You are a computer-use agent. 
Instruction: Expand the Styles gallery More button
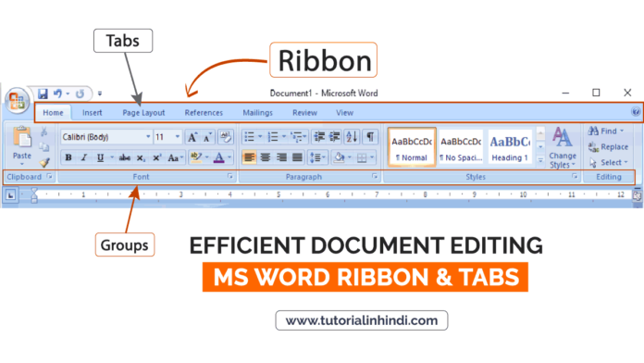point(540,160)
